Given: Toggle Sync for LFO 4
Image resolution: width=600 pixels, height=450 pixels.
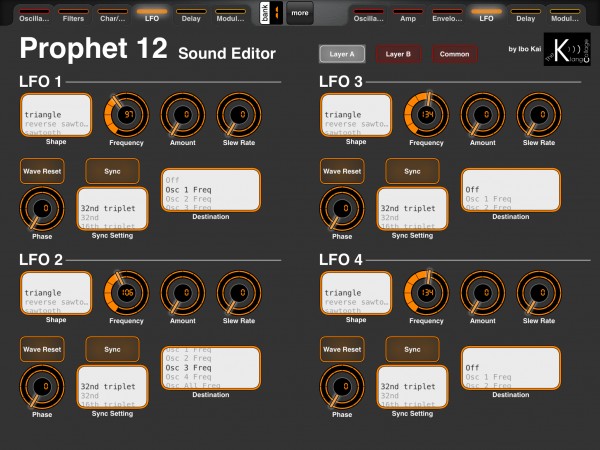Looking at the screenshot, I should click(x=412, y=349).
